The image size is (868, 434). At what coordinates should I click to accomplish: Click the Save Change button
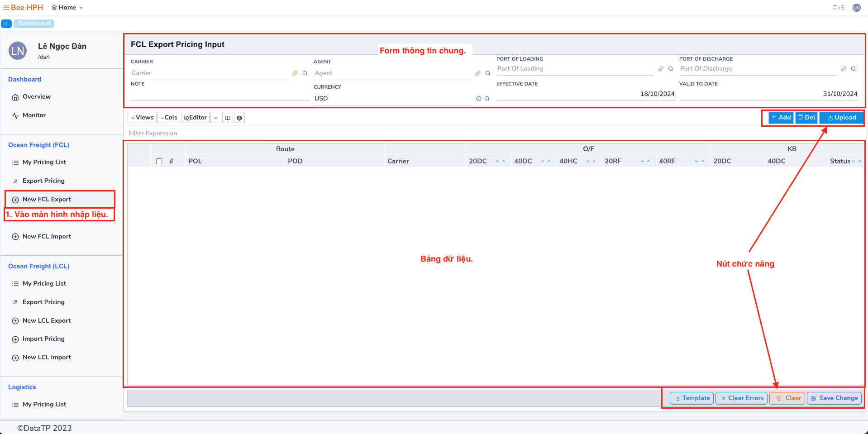[x=834, y=398]
